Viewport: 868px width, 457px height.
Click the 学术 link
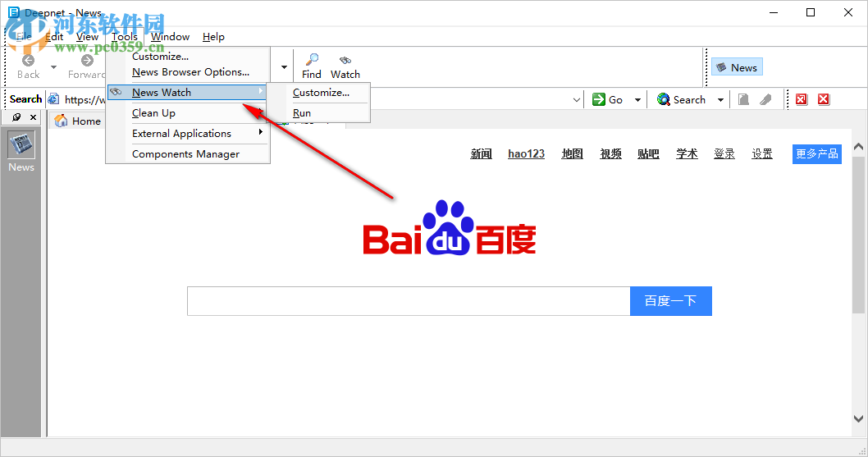[687, 153]
